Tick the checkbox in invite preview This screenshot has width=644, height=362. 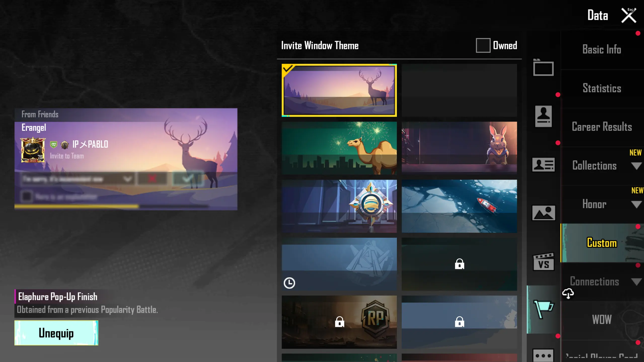click(27, 196)
